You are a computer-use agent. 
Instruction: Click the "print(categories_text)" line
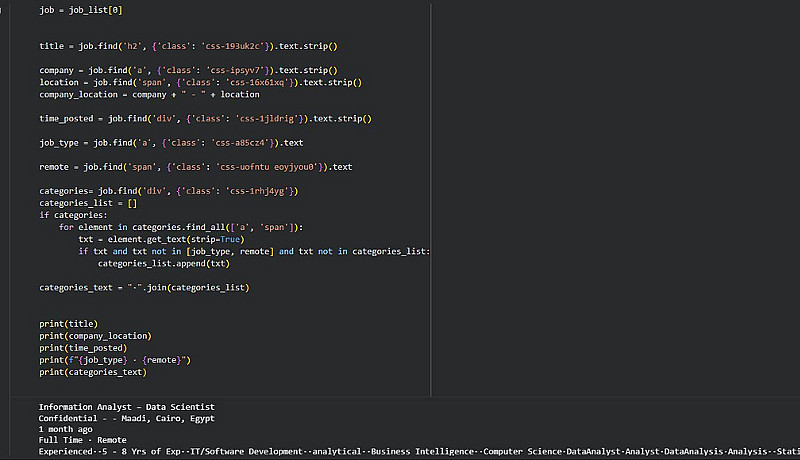(93, 372)
